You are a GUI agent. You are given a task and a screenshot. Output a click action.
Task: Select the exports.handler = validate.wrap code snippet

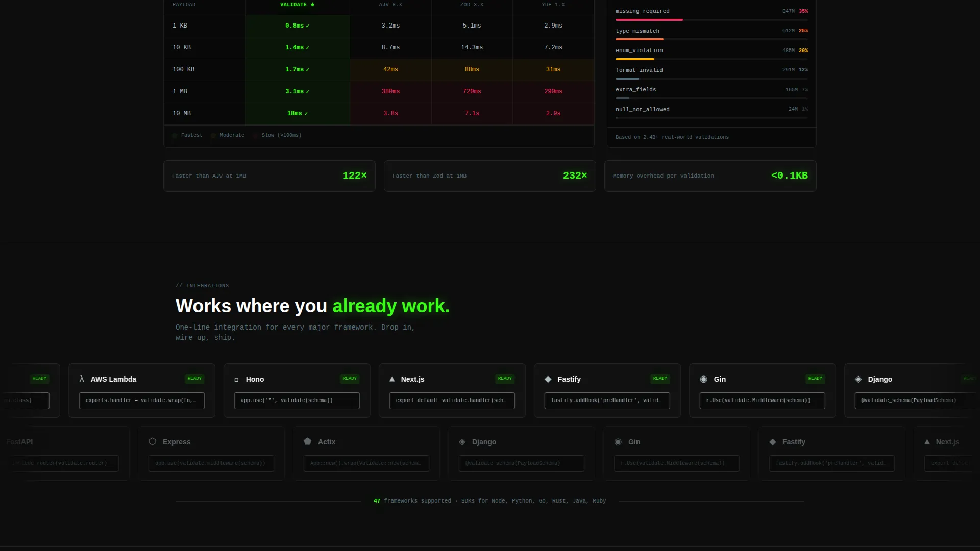(x=142, y=400)
